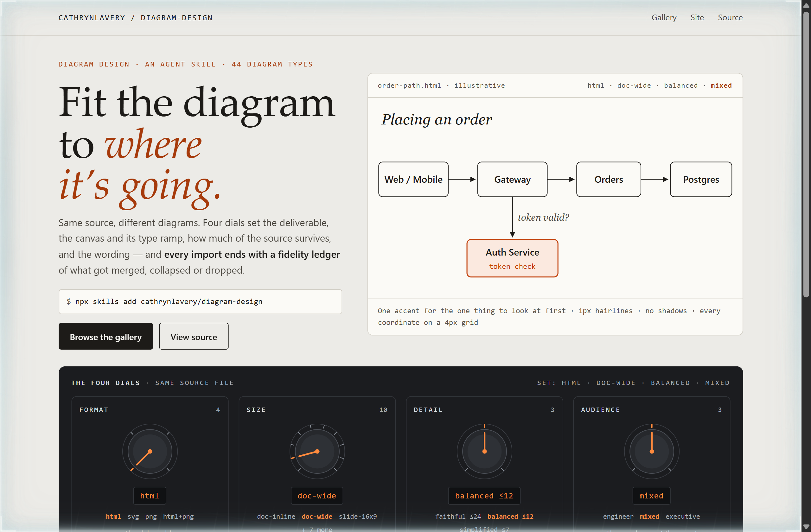Screen dimensions: 811x532
Task: Click the doc-wide value readout box
Action: coord(317,496)
